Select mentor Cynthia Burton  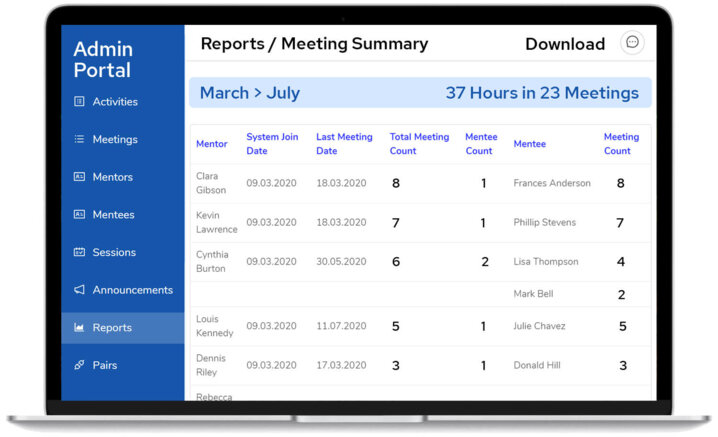(x=212, y=261)
